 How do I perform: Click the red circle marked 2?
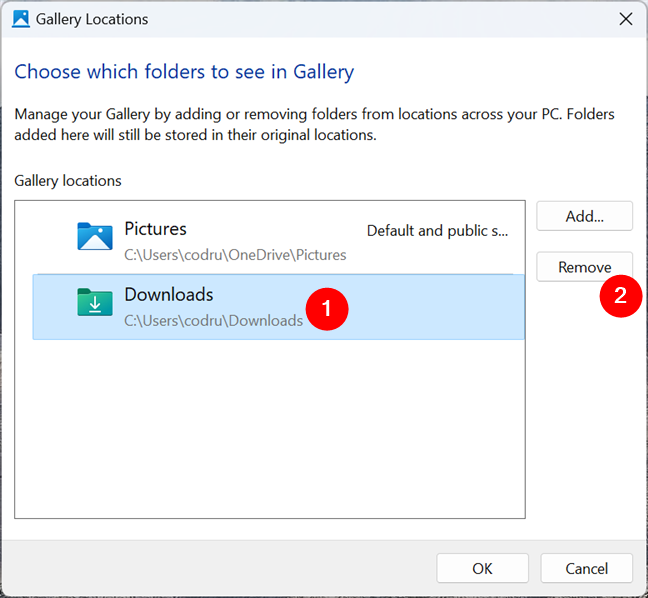[620, 296]
